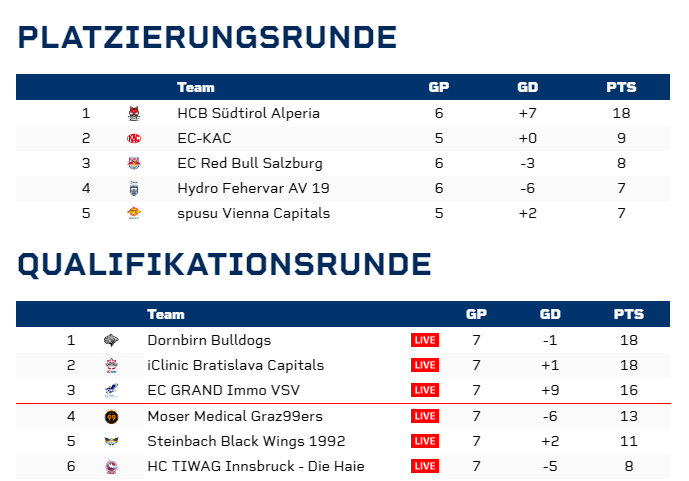Click the HC TIWAG Innsbruck logo
Screen dimensions: 689x481
112,466
